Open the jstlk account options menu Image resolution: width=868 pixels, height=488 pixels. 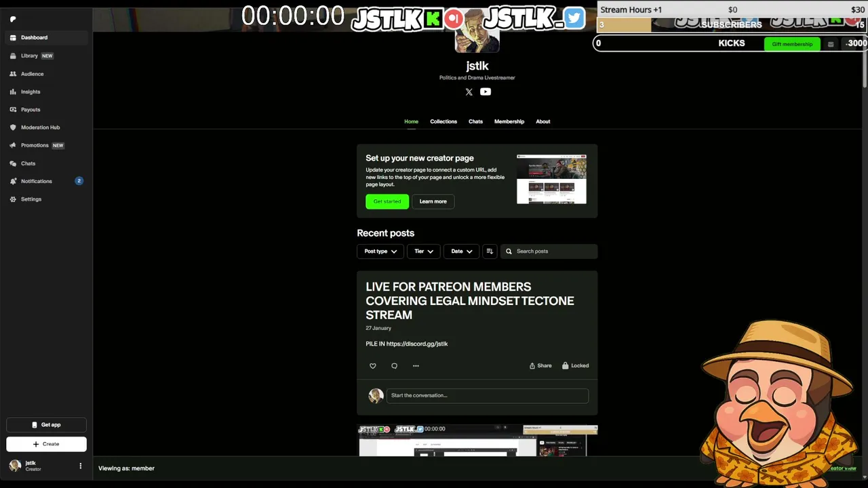(x=80, y=466)
